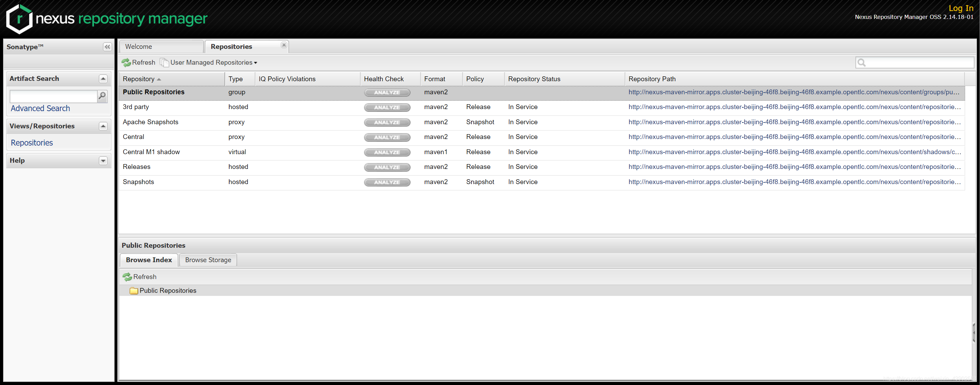Viewport: 980px width, 385px height.
Task: Open Apache Snapshots repository path URL
Action: coord(794,122)
